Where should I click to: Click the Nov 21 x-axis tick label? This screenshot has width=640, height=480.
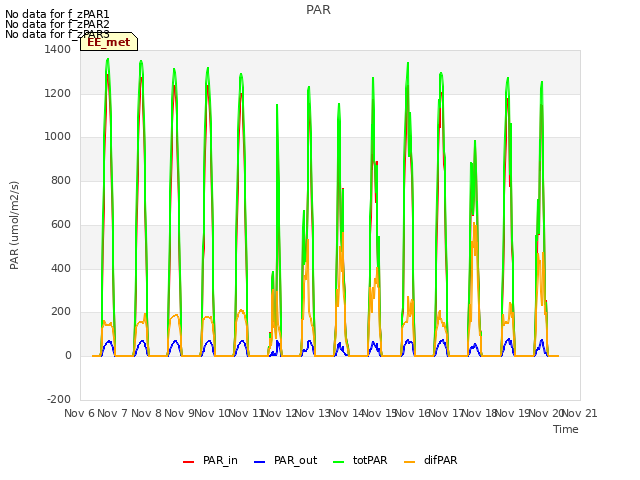point(580,413)
